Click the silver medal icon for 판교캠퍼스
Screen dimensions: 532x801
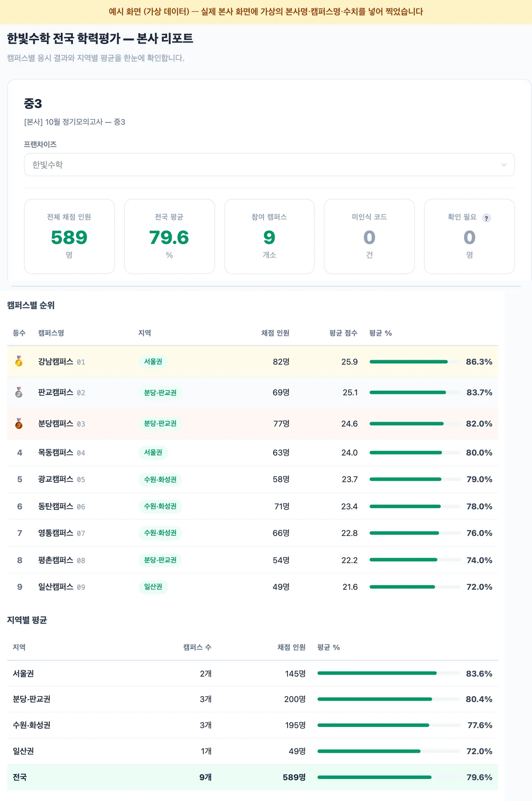tap(19, 392)
